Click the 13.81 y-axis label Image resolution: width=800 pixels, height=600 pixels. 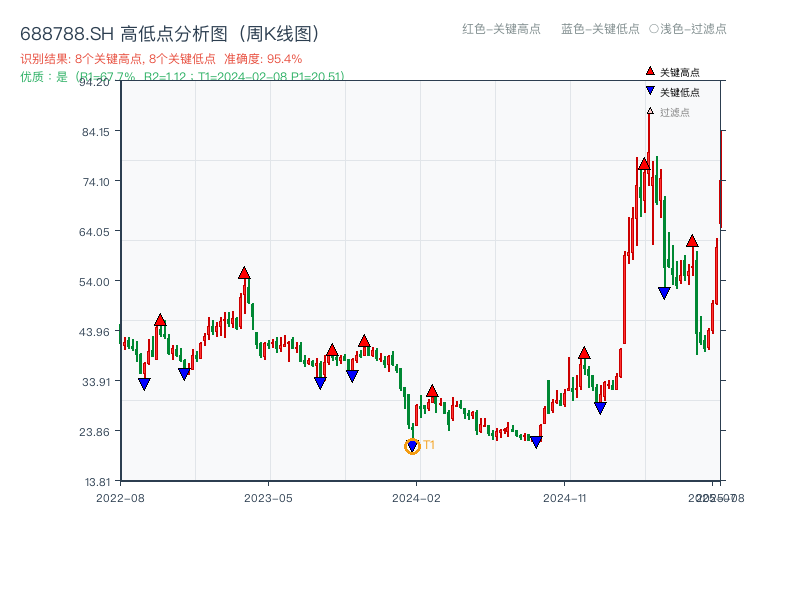pyautogui.click(x=97, y=482)
